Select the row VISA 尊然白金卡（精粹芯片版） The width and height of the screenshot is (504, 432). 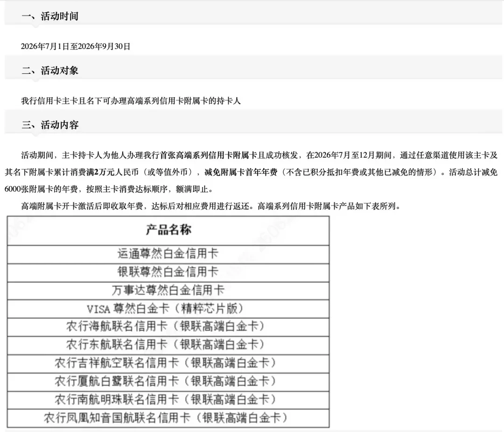pos(168,309)
